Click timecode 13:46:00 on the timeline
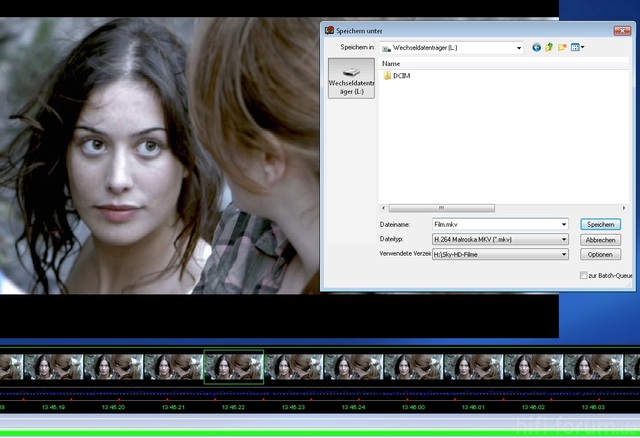 pyautogui.click(x=413, y=407)
